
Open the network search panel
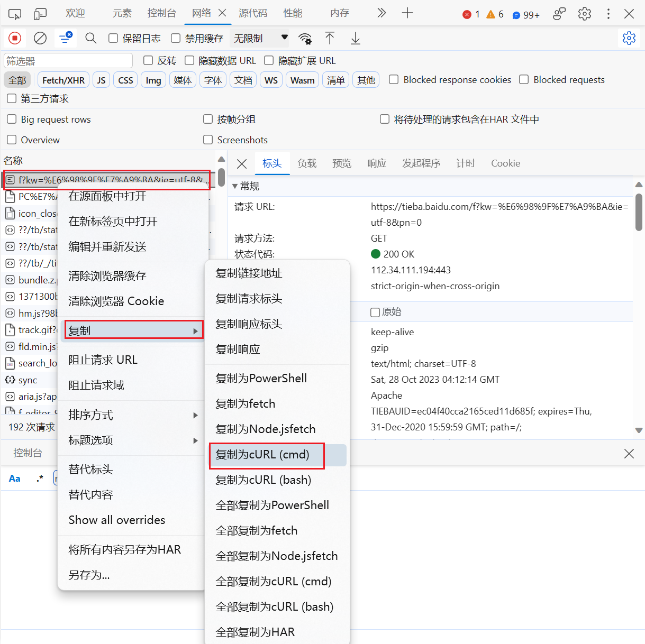pyautogui.click(x=90, y=38)
